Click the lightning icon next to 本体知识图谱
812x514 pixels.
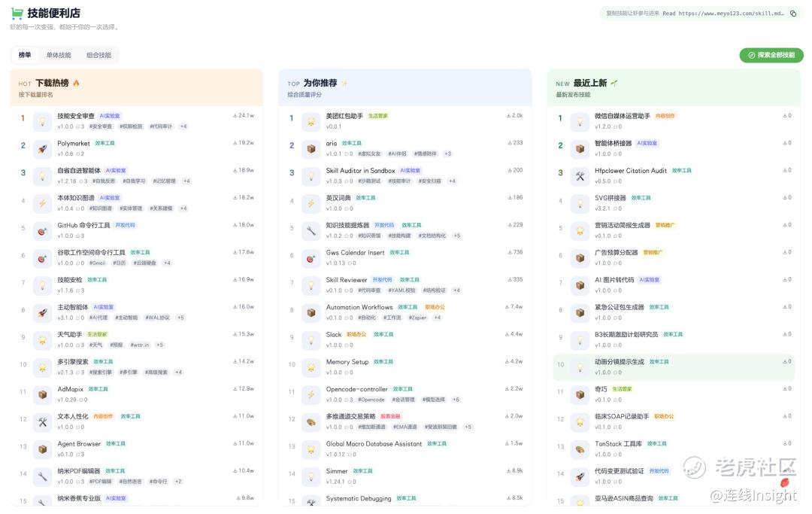click(42, 203)
